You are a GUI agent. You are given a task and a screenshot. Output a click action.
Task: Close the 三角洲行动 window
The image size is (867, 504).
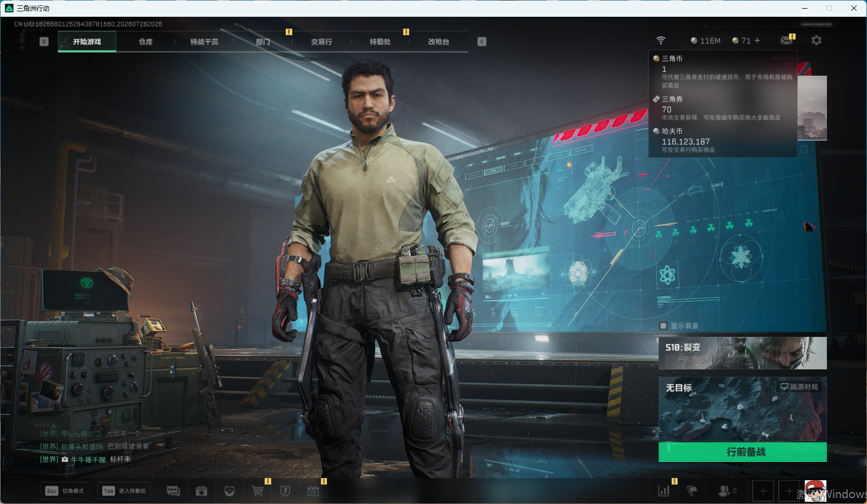tap(854, 8)
